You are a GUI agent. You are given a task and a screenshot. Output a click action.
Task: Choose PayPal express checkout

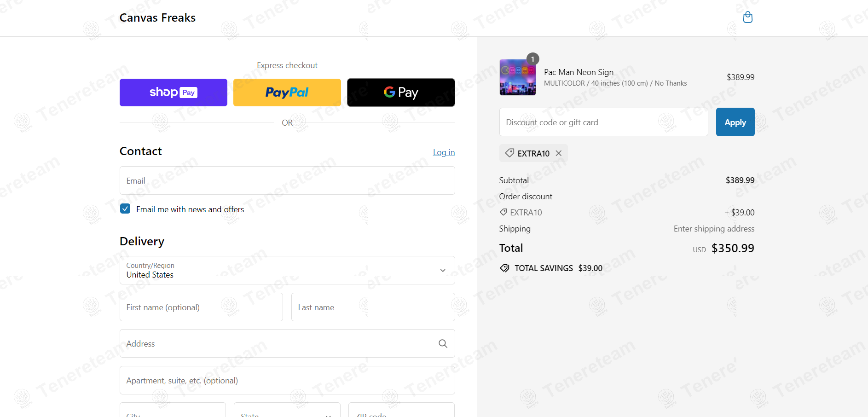287,93
